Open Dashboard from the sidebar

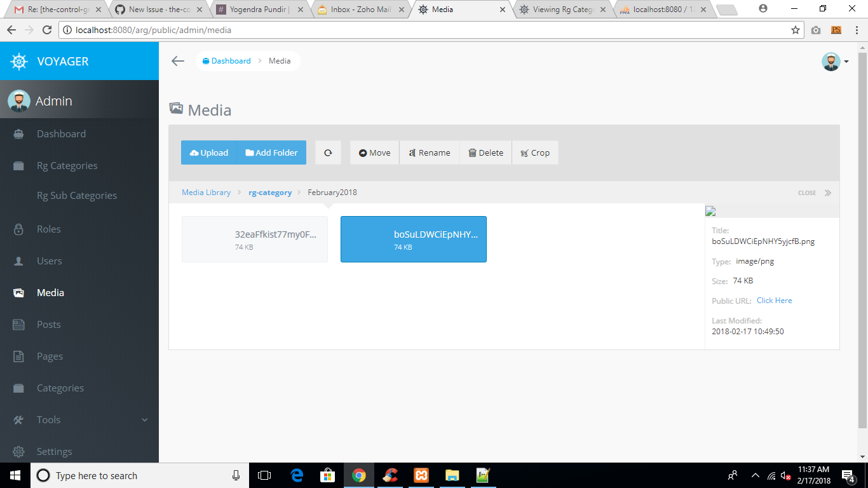pos(62,133)
